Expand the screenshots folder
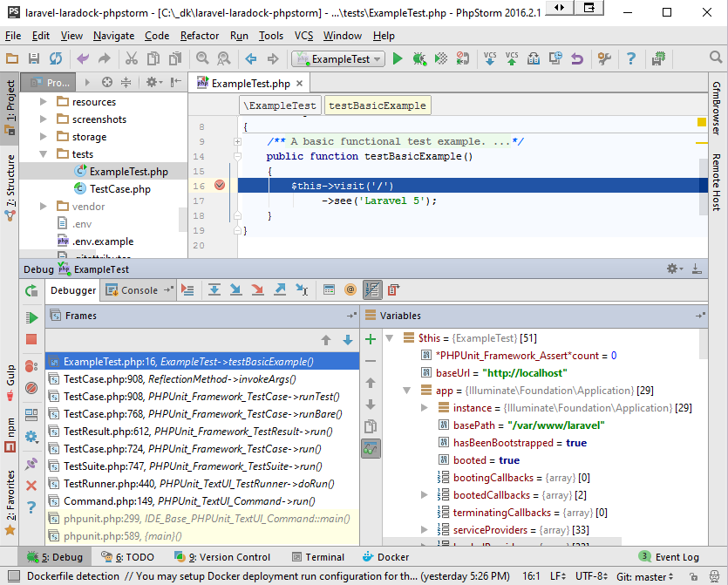The width and height of the screenshot is (728, 585). click(x=44, y=119)
